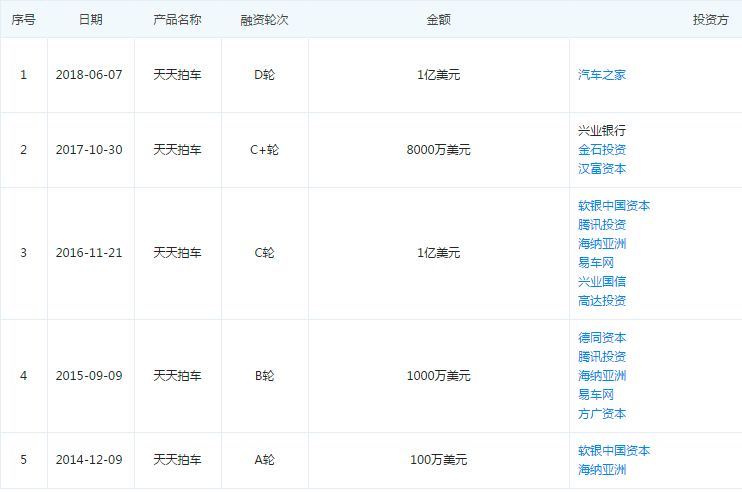The width and height of the screenshot is (742, 492).
Task: Select the 产品名称 column header
Action: pyautogui.click(x=177, y=20)
